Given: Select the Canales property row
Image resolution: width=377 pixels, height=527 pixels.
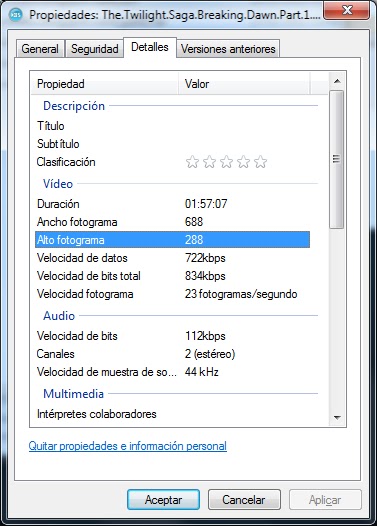Looking at the screenshot, I should 172,354.
